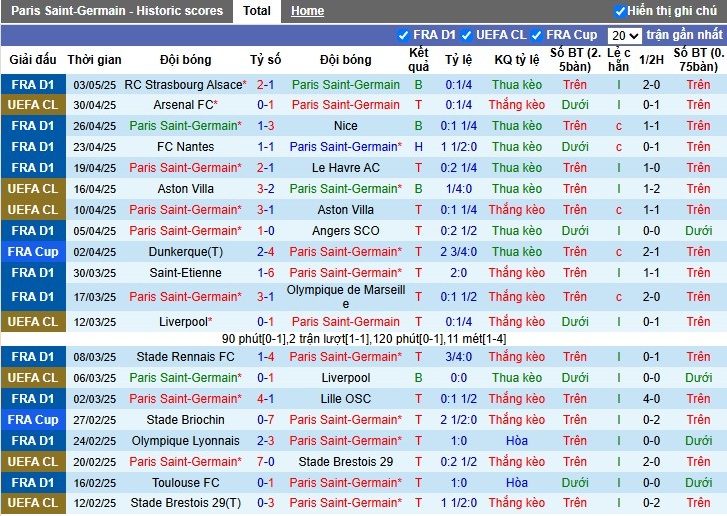Open the 20 recent matches dropdown
The height and width of the screenshot is (516, 727).
(624, 36)
